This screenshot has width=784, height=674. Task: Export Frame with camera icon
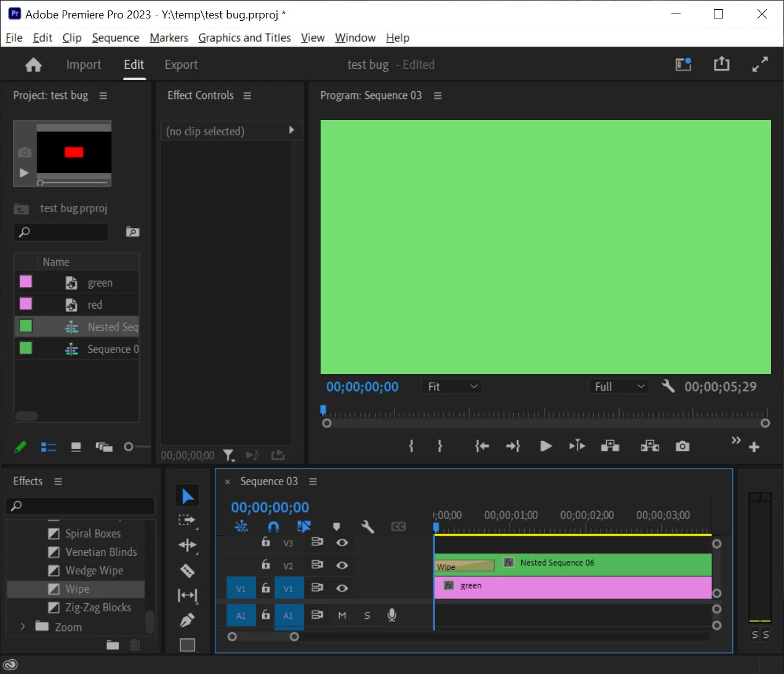pyautogui.click(x=682, y=446)
